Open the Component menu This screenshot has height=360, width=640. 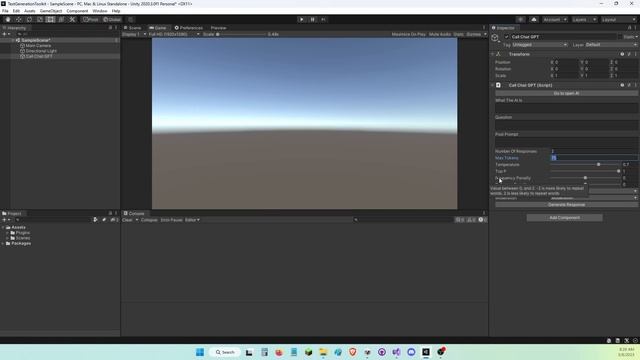77,11
